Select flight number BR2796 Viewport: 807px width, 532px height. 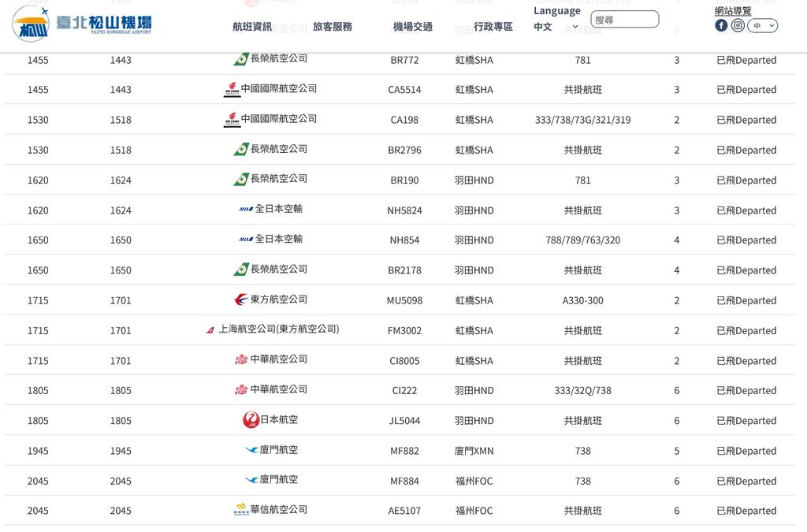tap(404, 151)
